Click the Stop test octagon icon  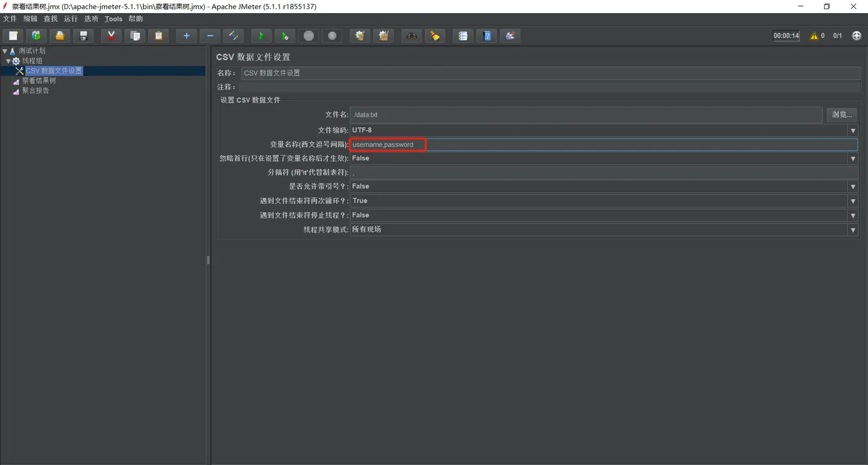(x=308, y=36)
